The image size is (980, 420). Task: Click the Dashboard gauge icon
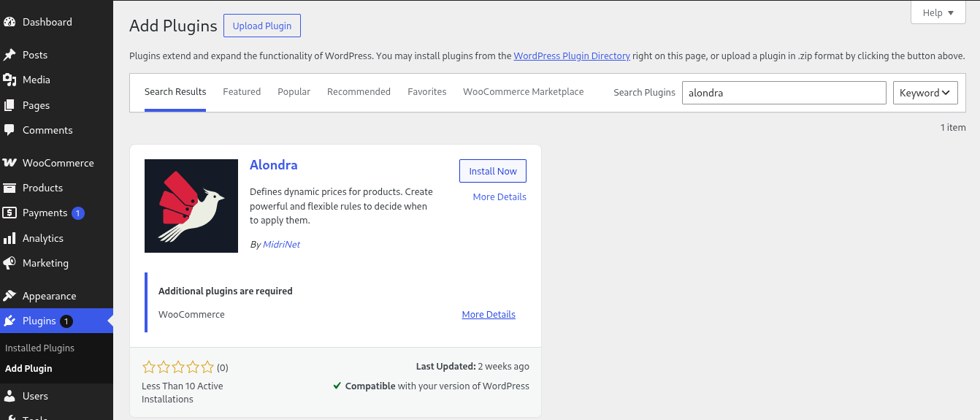(x=9, y=22)
